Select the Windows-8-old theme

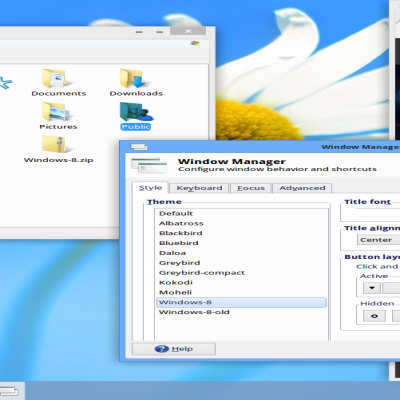[x=241, y=312]
